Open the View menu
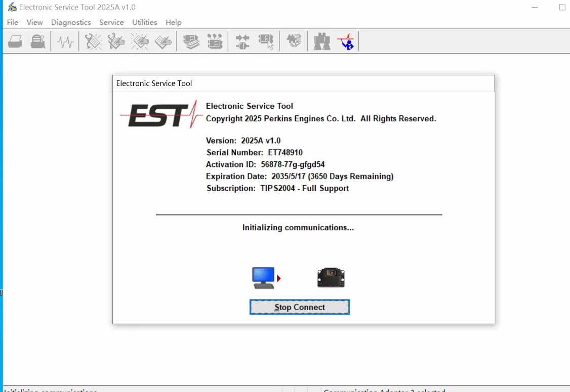The width and height of the screenshot is (570, 392). click(34, 22)
